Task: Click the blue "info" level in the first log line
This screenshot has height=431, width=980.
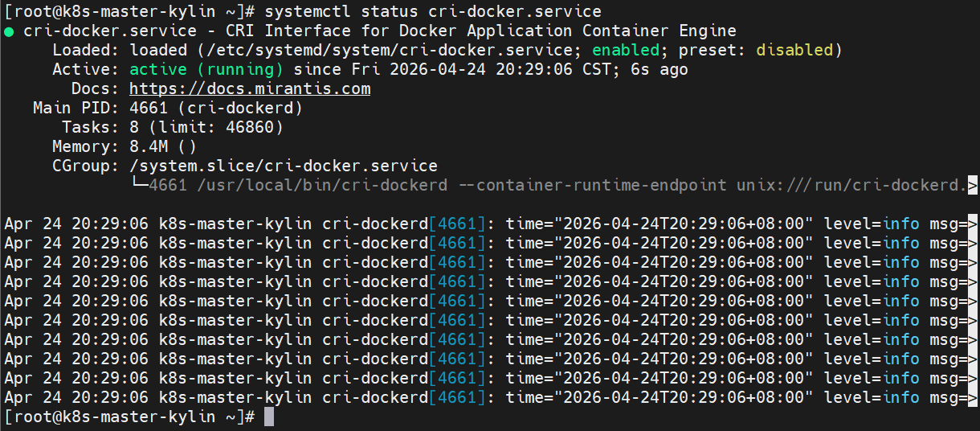Action: 900,224
